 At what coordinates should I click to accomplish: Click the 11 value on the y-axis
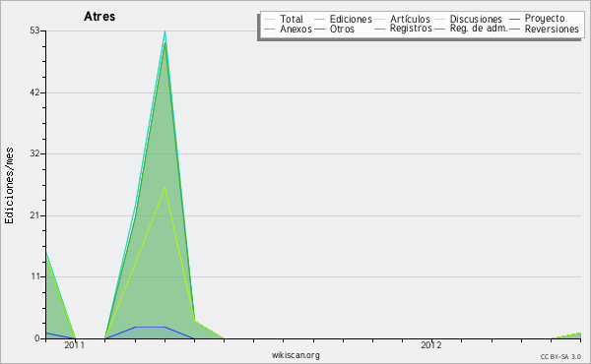pos(35,276)
